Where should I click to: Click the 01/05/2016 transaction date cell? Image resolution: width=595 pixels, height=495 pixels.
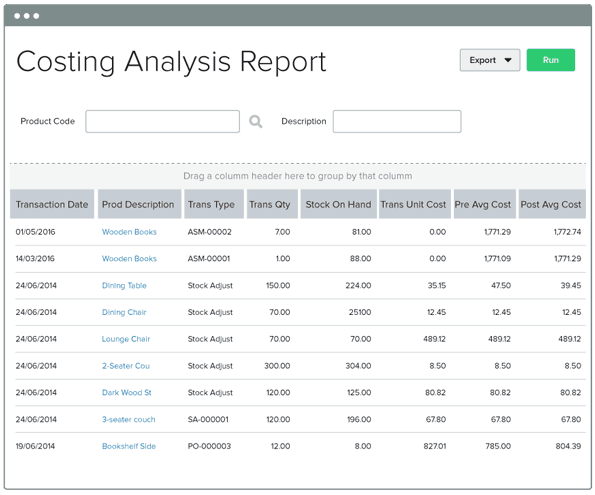click(x=35, y=232)
